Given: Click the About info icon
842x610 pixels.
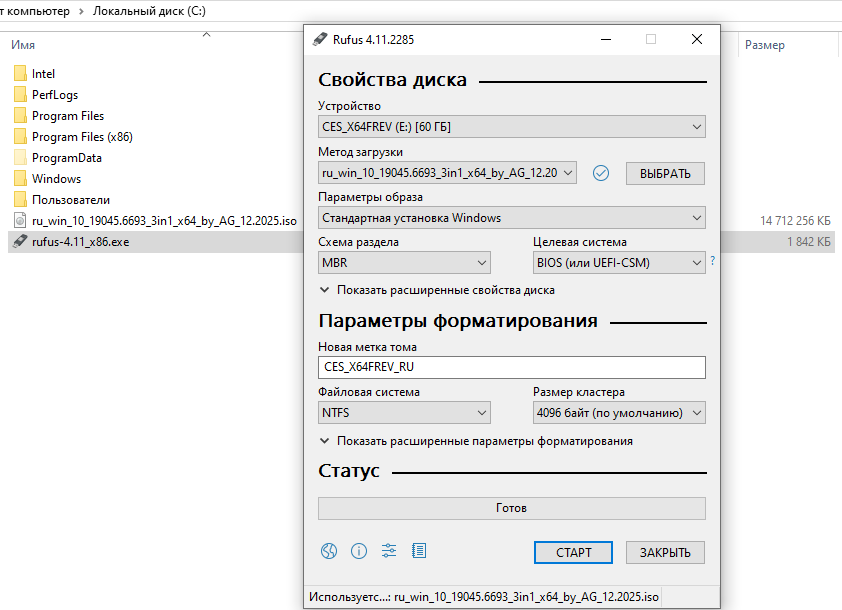Looking at the screenshot, I should 359,551.
